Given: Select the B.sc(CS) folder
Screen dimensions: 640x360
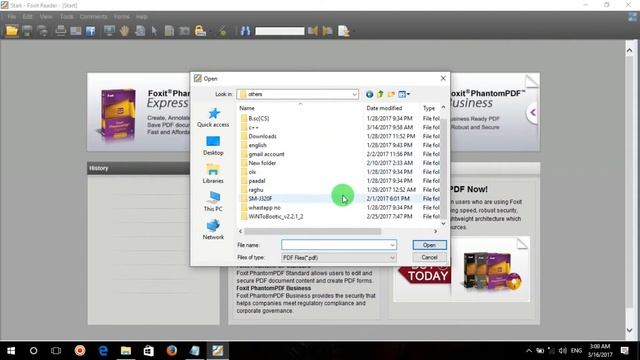Looking at the screenshot, I should [x=259, y=118].
